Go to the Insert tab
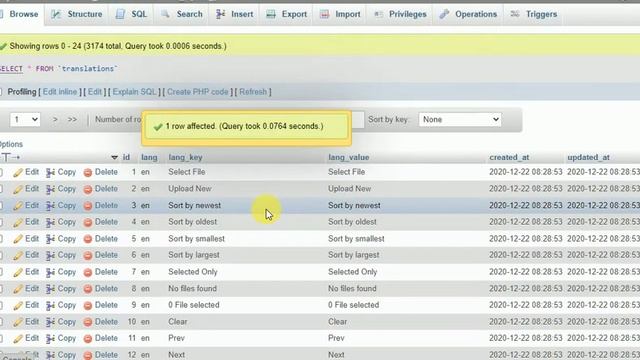This screenshot has width=640, height=360. pyautogui.click(x=235, y=14)
